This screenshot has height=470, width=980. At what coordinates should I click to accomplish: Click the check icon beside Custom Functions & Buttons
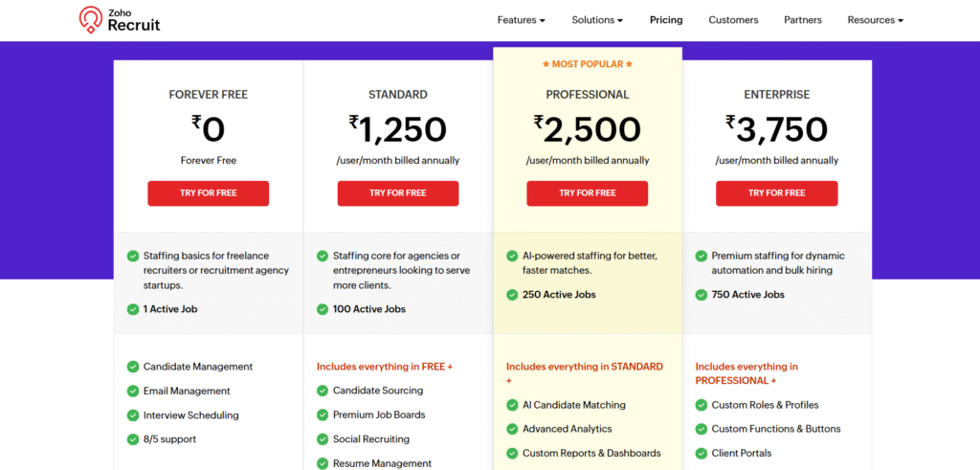702,429
